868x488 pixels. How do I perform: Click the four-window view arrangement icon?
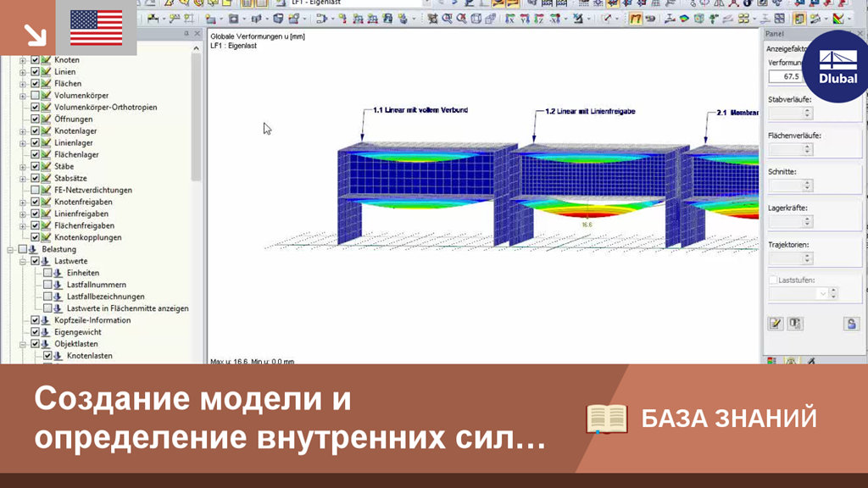780,19
